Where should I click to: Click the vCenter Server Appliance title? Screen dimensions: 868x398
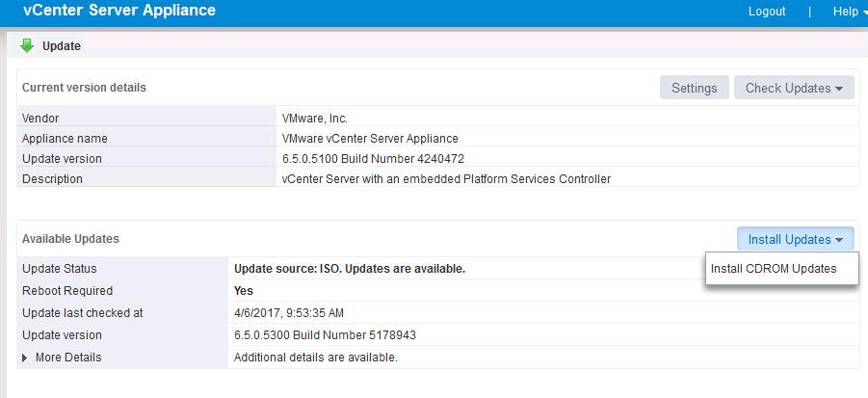(119, 11)
